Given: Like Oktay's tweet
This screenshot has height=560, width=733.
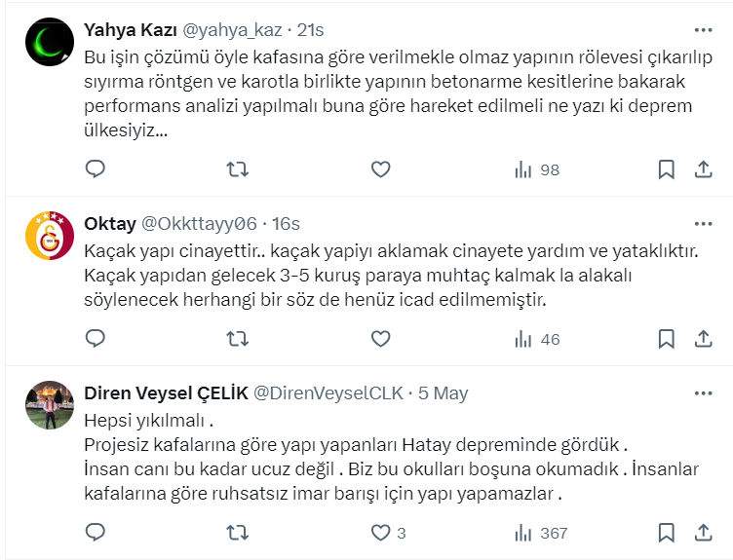Looking at the screenshot, I should 380,339.
